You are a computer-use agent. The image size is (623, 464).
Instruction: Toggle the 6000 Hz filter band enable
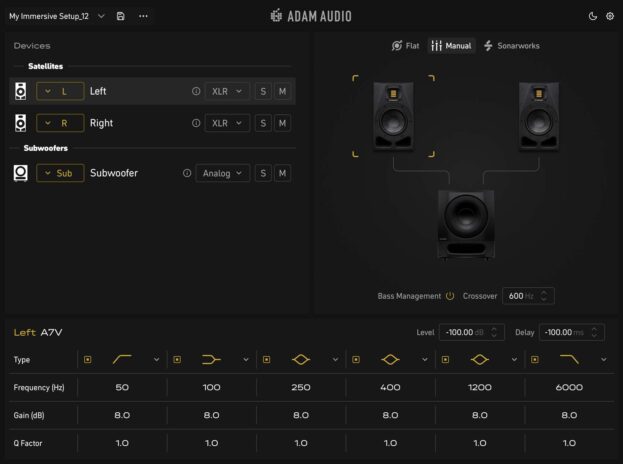(535, 360)
